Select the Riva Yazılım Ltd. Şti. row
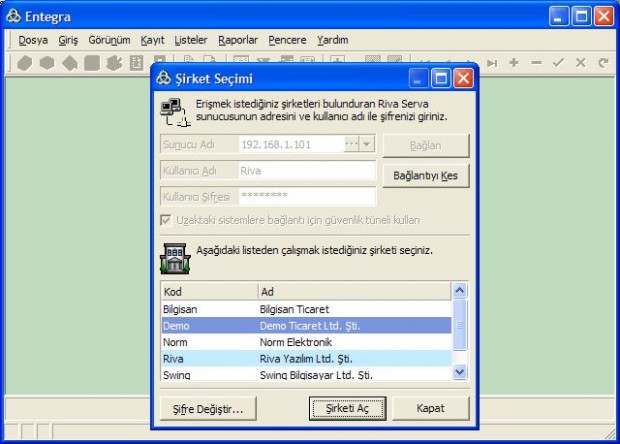 coord(306,359)
